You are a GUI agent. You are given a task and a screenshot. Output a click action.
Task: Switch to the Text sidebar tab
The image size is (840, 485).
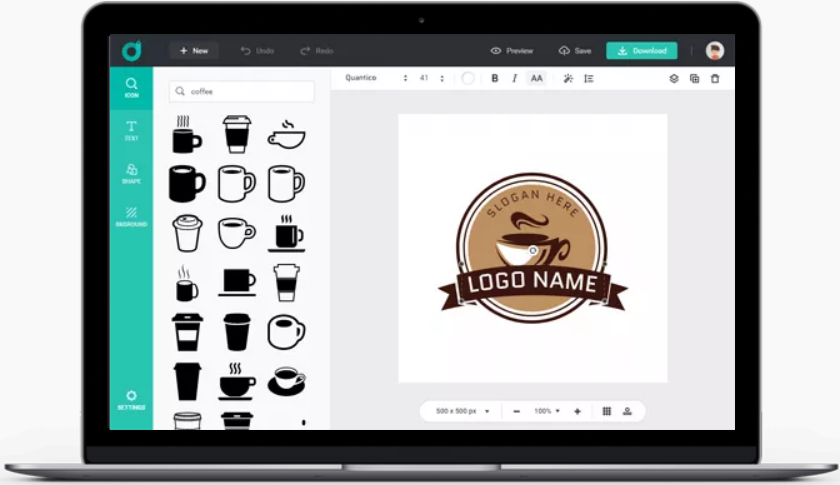[x=131, y=131]
